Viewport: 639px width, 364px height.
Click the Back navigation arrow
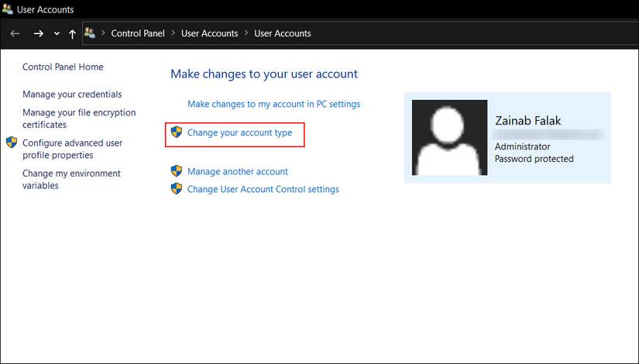[15, 34]
